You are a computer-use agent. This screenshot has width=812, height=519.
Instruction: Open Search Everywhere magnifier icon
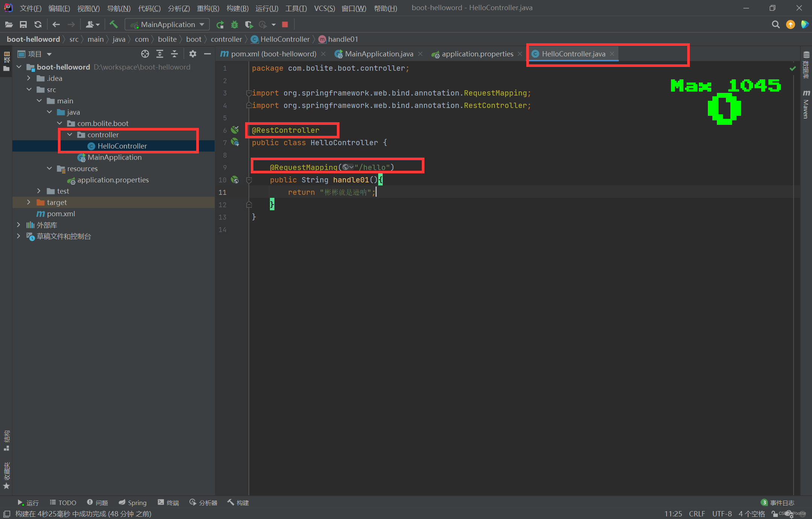(x=776, y=25)
